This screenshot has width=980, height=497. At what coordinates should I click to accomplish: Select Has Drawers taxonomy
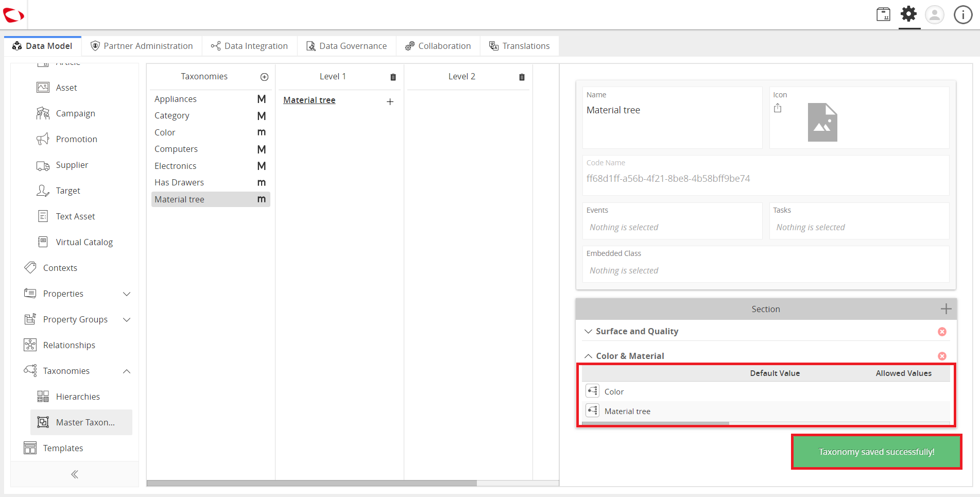click(x=211, y=182)
